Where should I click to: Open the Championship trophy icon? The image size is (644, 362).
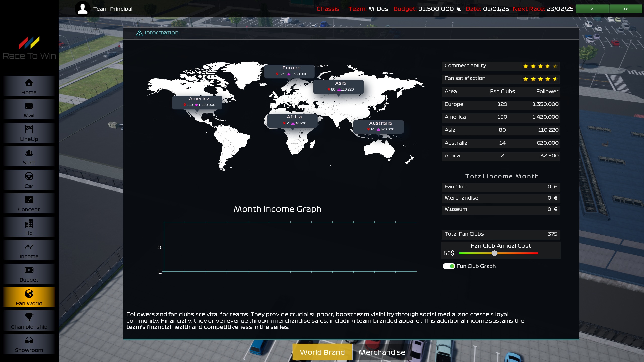29,317
